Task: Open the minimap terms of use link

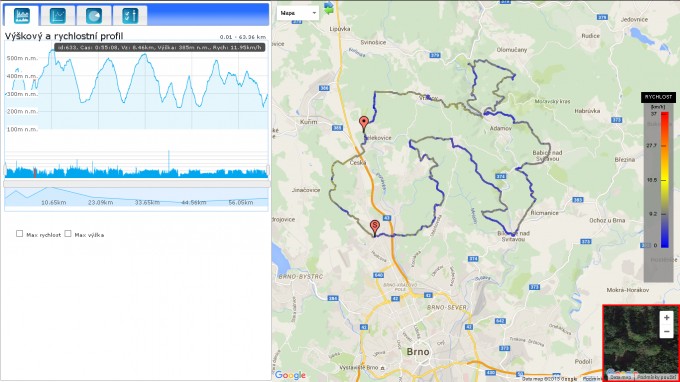Action: (656, 377)
